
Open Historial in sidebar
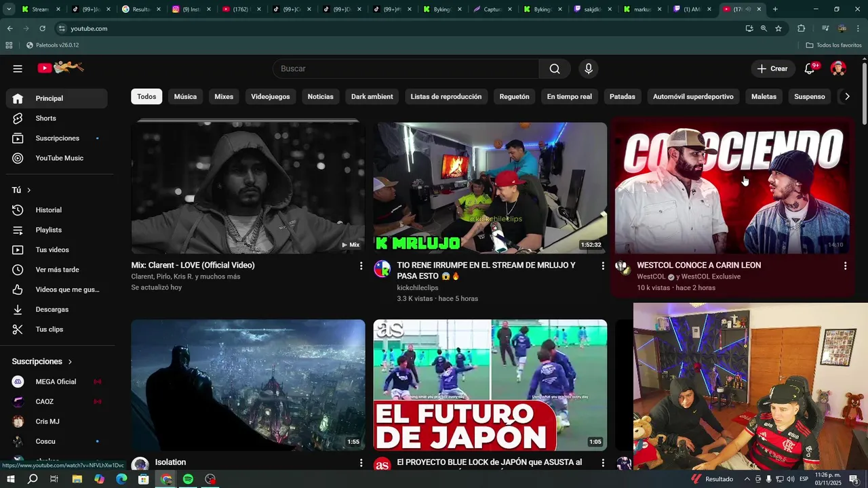pyautogui.click(x=57, y=210)
